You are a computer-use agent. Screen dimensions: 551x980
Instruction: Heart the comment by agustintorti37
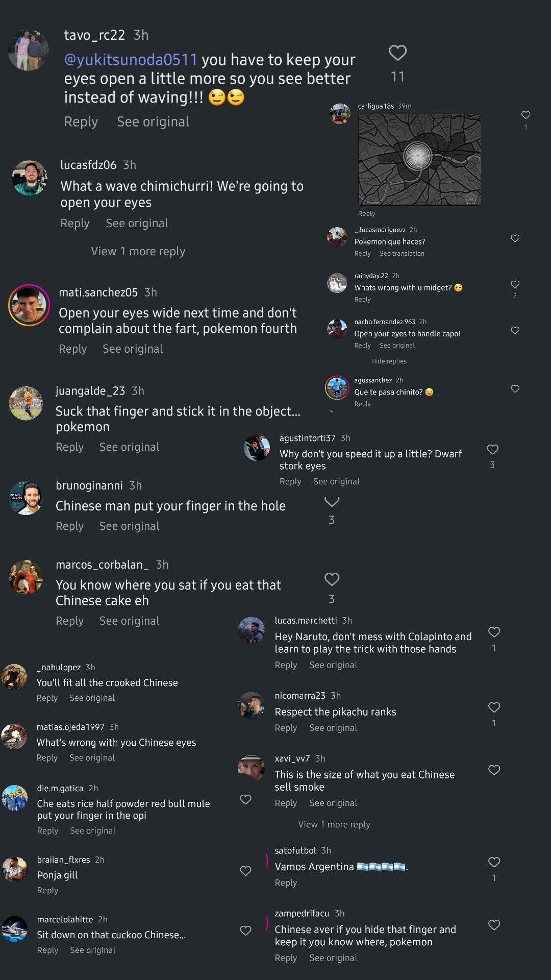pyautogui.click(x=492, y=450)
